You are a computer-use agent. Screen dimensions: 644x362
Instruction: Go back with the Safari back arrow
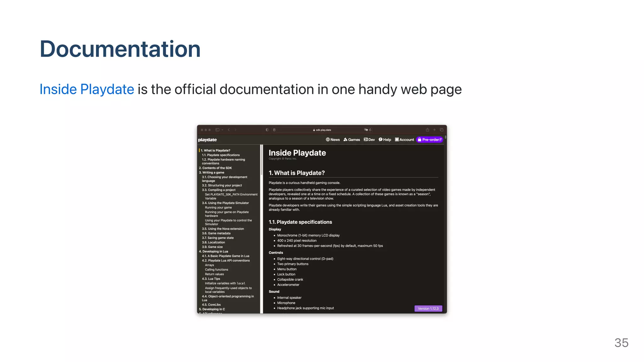229,130
